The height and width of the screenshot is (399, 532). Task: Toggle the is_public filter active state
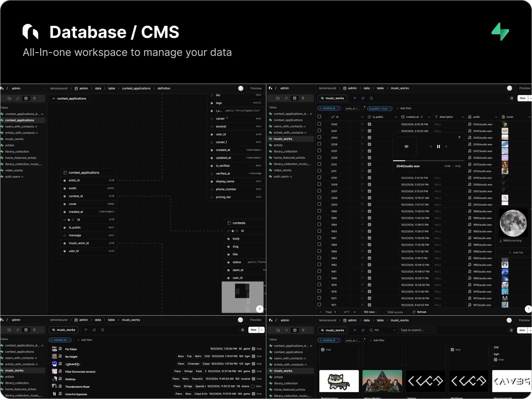tap(379, 108)
